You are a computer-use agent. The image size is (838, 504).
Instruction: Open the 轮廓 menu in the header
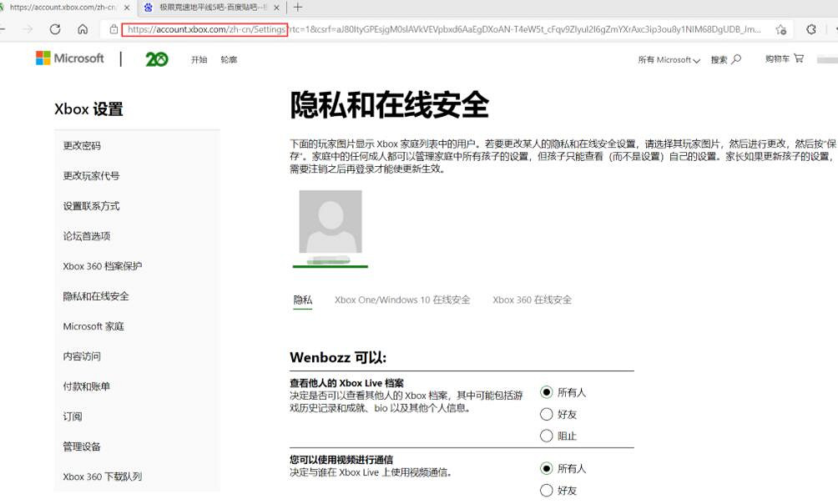coord(229,59)
